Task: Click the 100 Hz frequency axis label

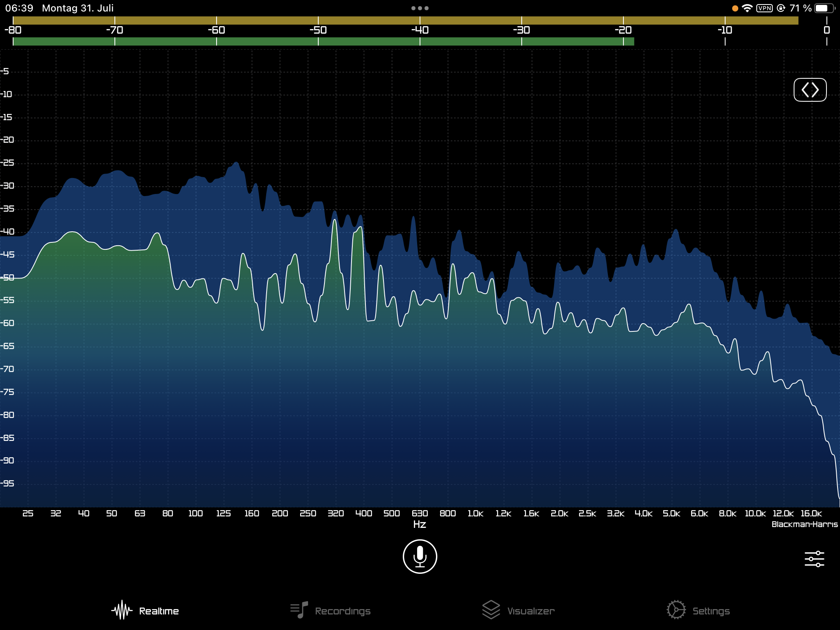Action: pos(195,514)
